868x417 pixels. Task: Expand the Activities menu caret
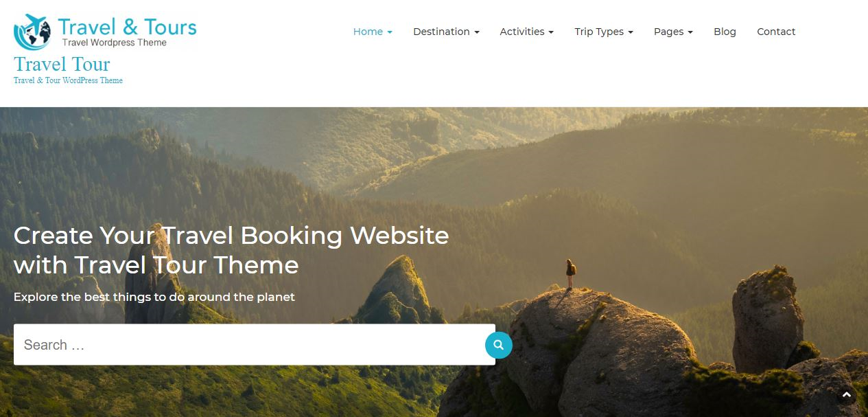pos(550,32)
